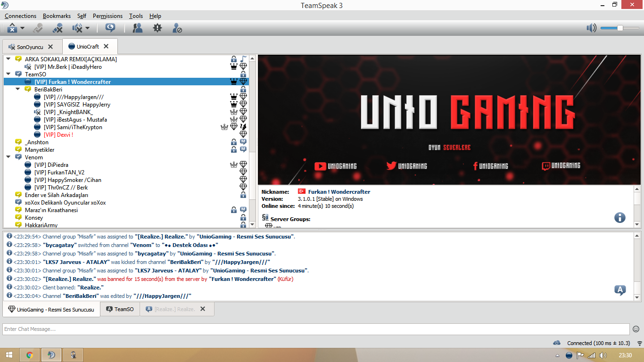Open the Bookmarks menu
644x362 pixels.
tap(57, 16)
